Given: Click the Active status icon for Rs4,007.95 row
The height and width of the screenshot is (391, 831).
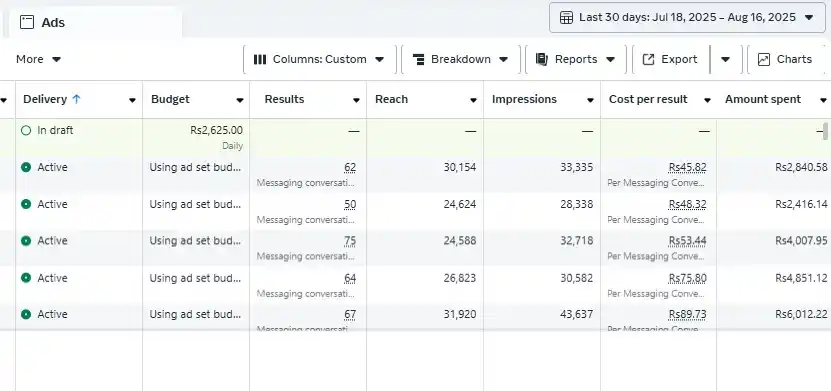Looking at the screenshot, I should [26, 241].
